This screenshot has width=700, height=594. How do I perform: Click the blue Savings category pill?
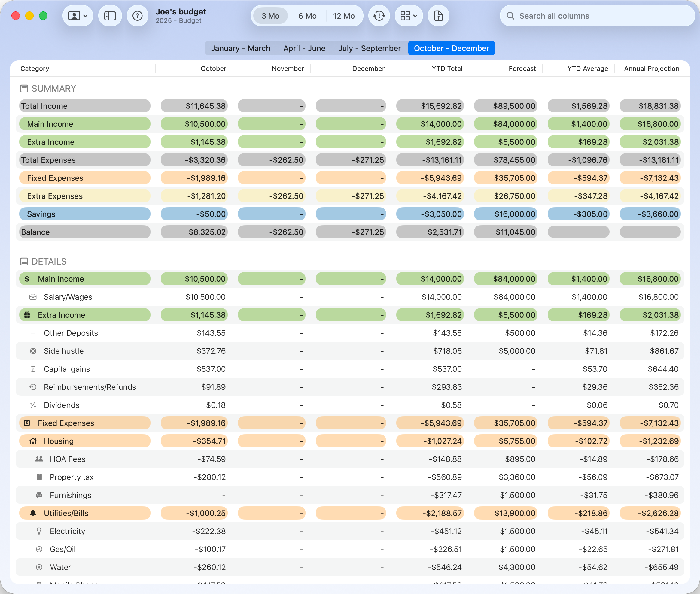(84, 214)
